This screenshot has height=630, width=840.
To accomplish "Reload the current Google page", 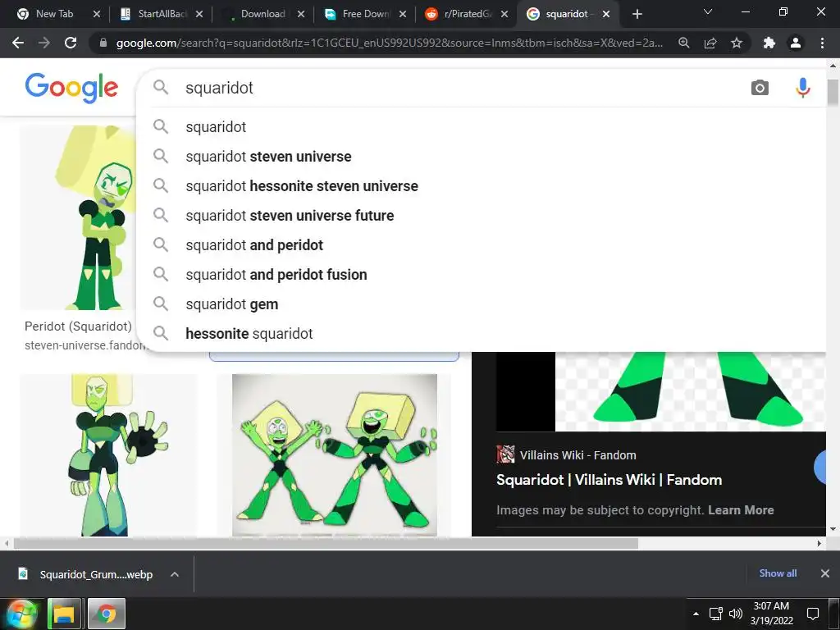I will (x=71, y=43).
